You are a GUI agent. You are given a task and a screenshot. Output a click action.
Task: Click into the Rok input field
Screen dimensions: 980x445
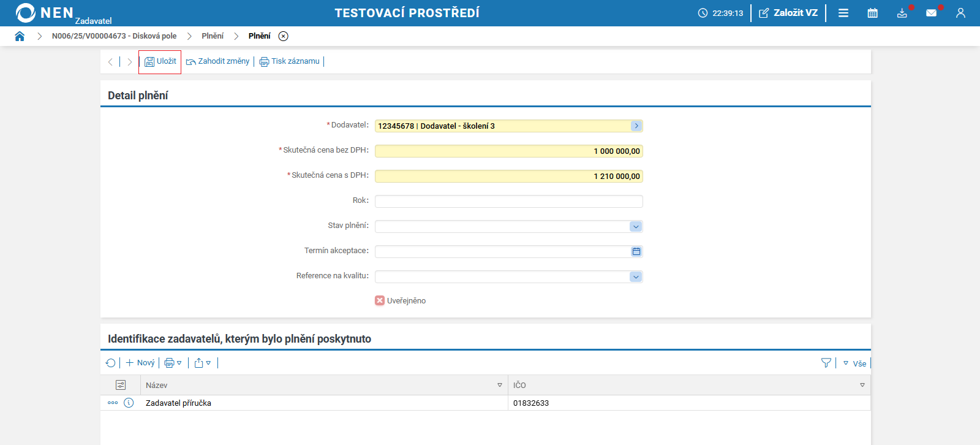[x=508, y=201]
